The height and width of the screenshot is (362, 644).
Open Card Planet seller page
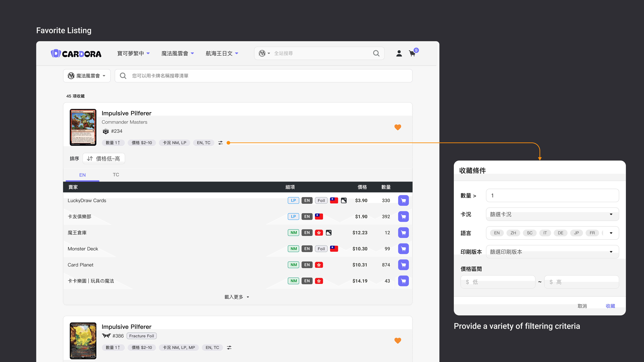(x=80, y=265)
